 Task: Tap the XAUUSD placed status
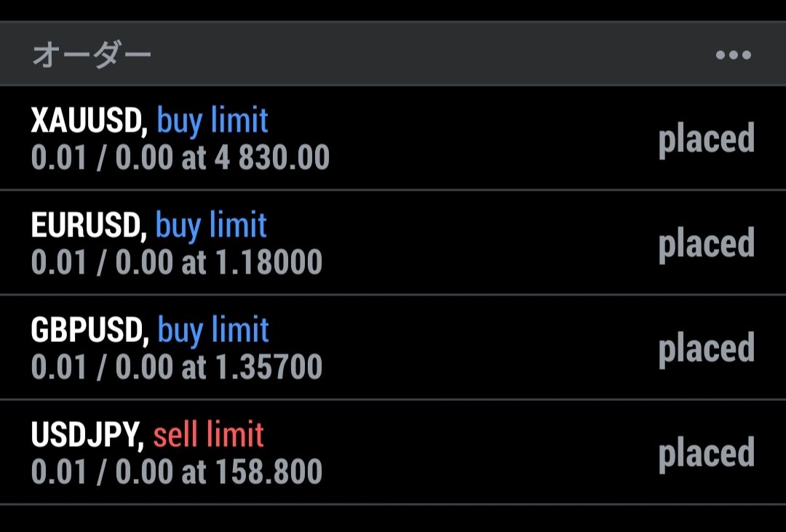coord(706,140)
